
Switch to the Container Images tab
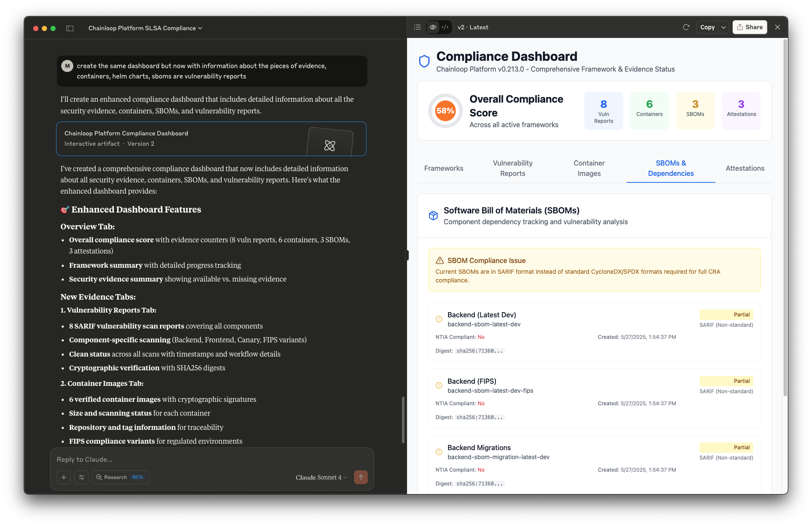point(589,168)
